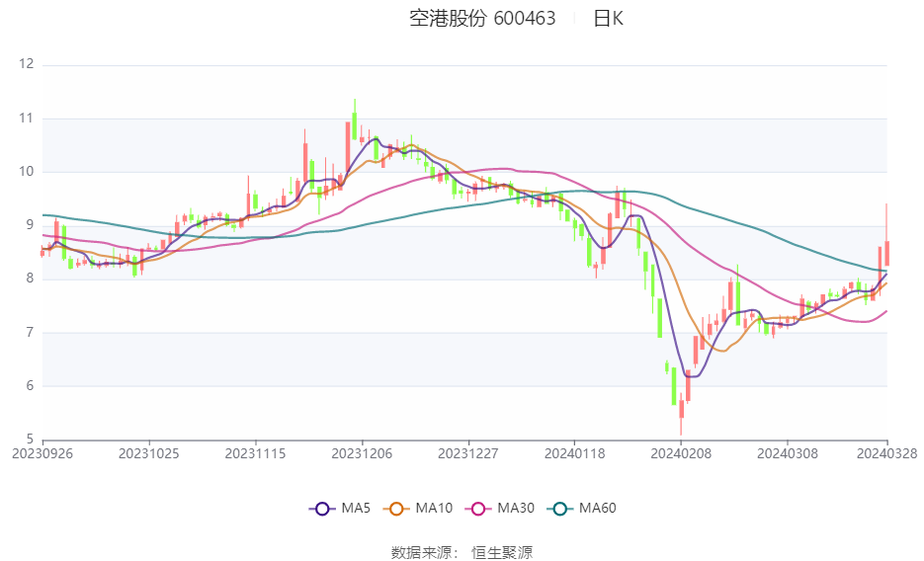
Task: Click the 数据来源 label text
Action: pyautogui.click(x=421, y=552)
